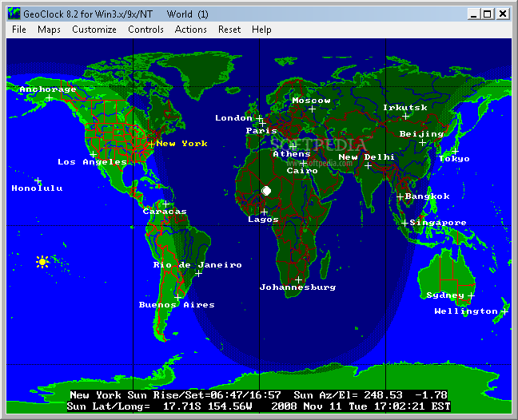The height and width of the screenshot is (420, 518).
Task: Click the Athens cross marker
Action: click(x=293, y=146)
